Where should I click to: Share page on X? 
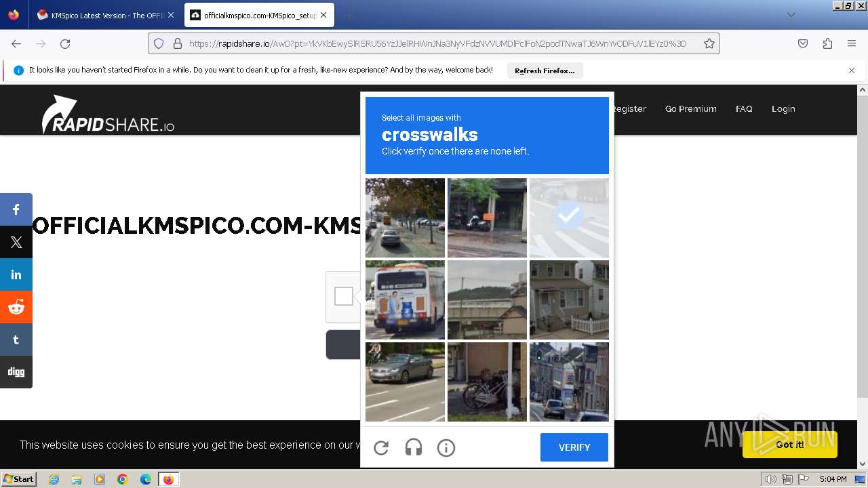click(16, 242)
